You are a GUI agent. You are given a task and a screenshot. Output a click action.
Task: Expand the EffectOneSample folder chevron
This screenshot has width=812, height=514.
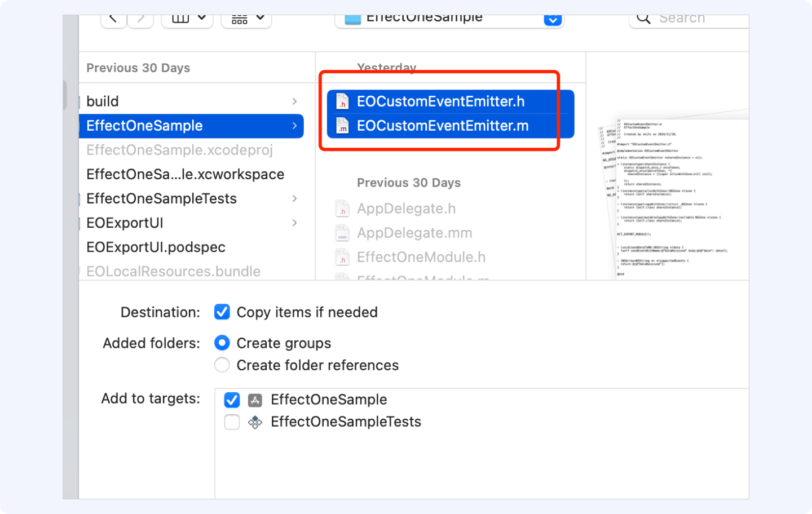pos(294,126)
